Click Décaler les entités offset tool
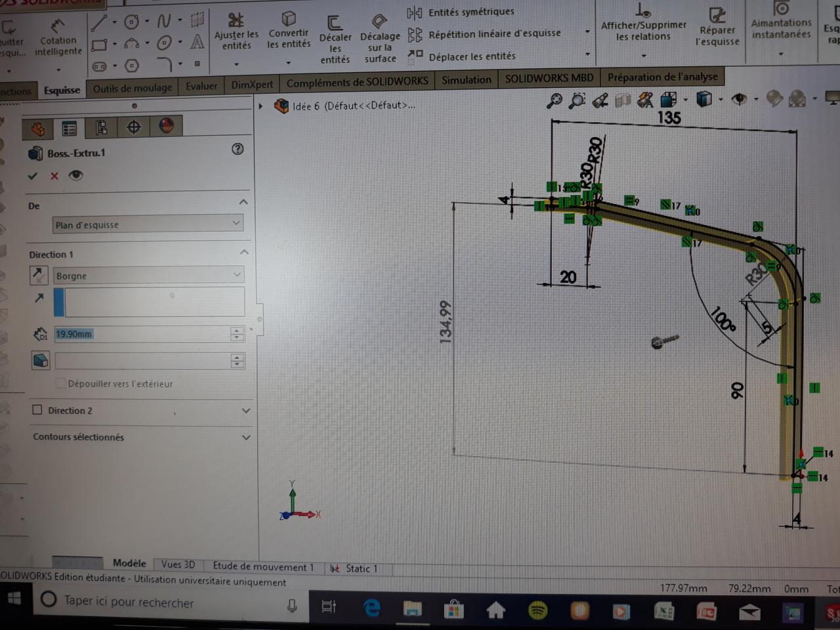Viewport: 840px width, 630px height. [x=335, y=39]
